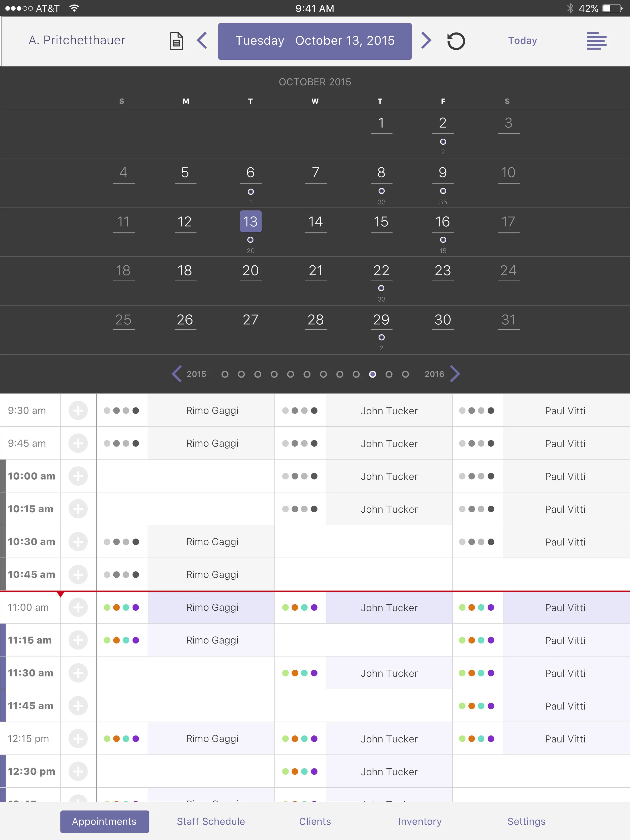Select the first month page dot
This screenshot has width=630, height=840.
coord(225,375)
